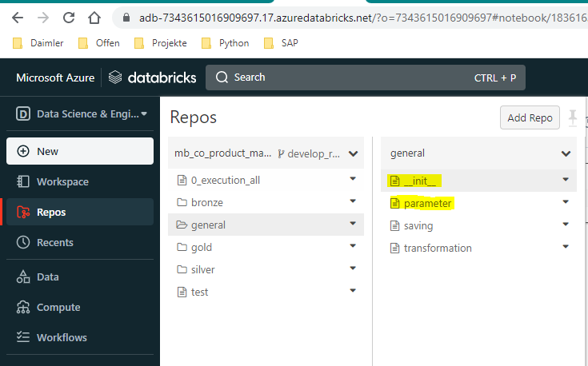Click the browser reload icon
The width and height of the screenshot is (588, 366).
click(69, 17)
